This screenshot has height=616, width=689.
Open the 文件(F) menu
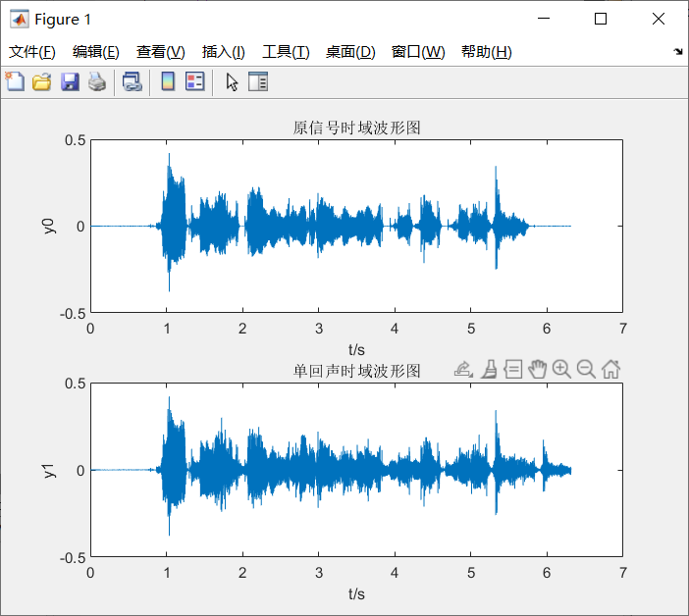32,52
